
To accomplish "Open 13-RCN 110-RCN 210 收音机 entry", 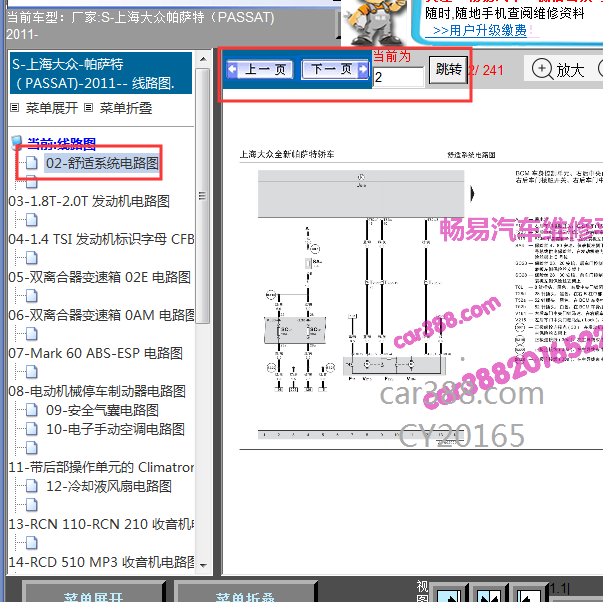I will tap(101, 524).
